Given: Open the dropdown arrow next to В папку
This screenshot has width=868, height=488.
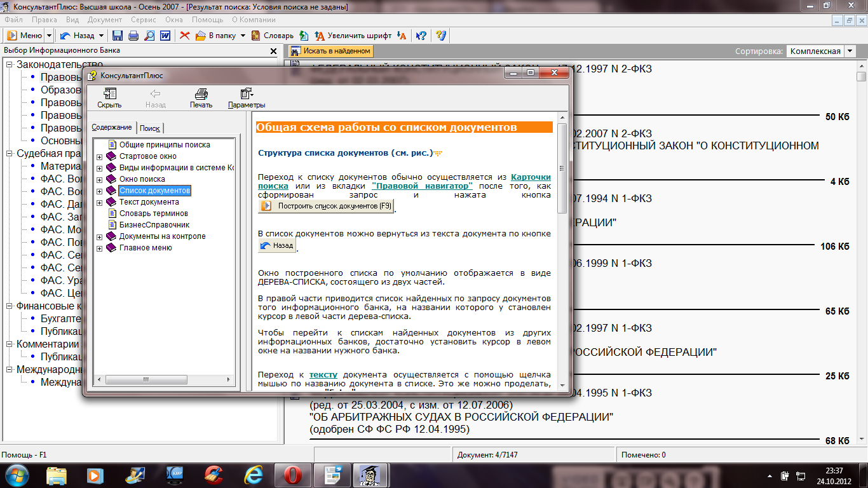Looking at the screenshot, I should [x=243, y=36].
